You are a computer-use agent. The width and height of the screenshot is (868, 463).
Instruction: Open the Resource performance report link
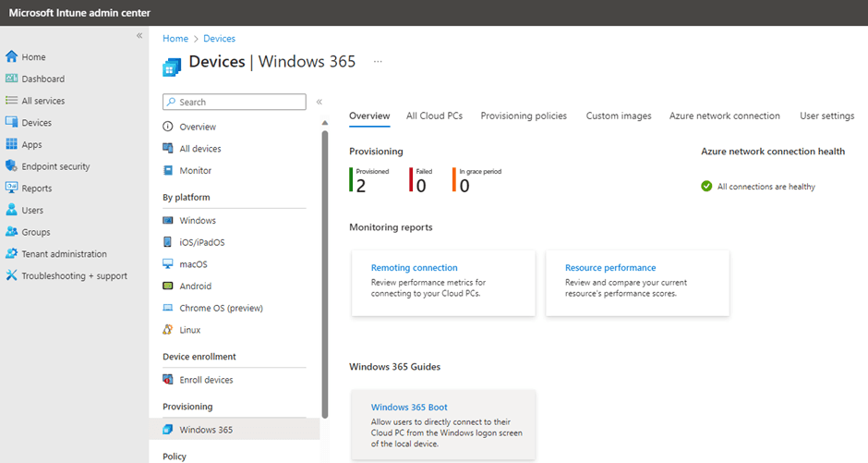[610, 267]
